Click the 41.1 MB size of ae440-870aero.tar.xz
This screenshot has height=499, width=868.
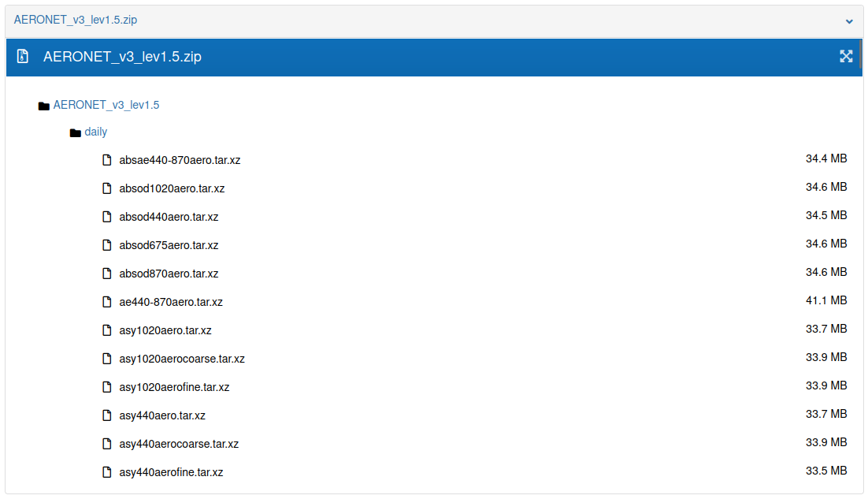(x=826, y=300)
